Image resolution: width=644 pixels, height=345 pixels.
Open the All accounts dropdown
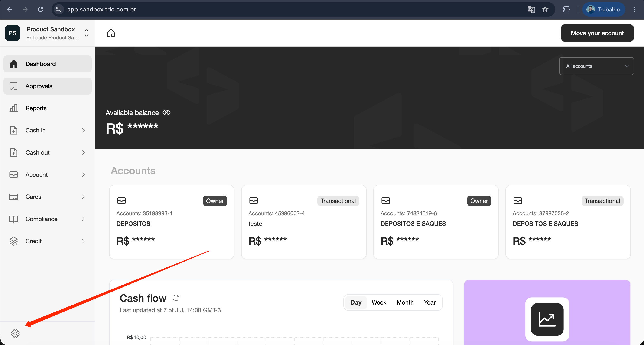596,66
